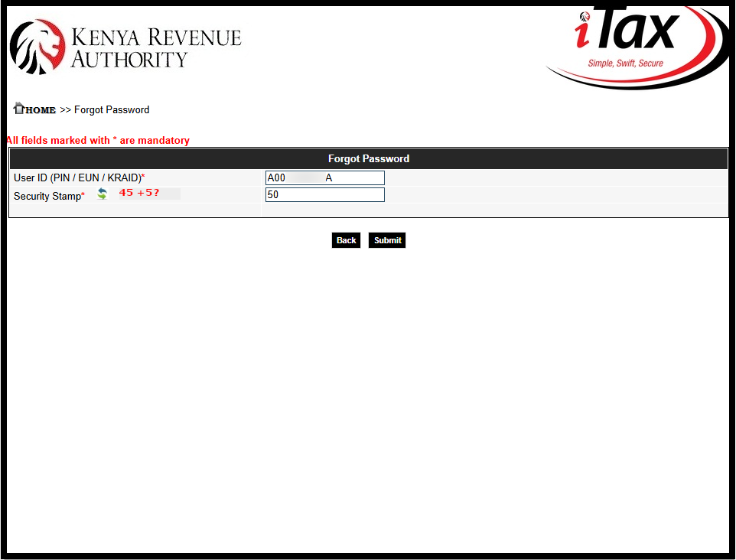Click 'Forgot Password' in the breadcrumb
This screenshot has width=736, height=560.
click(112, 109)
